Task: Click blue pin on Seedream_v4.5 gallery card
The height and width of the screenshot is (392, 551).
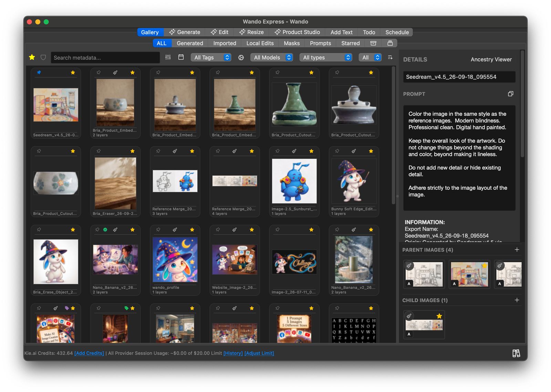Action: pyautogui.click(x=39, y=72)
